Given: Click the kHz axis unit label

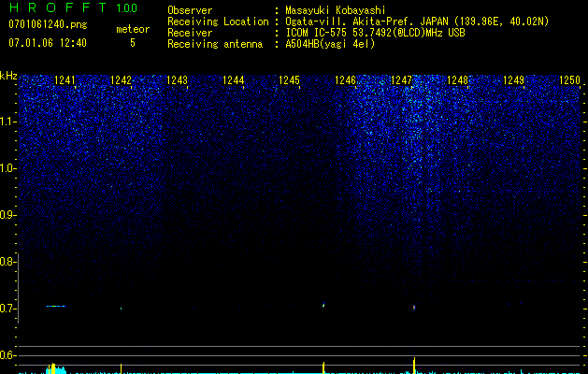Looking at the screenshot, I should [x=8, y=76].
